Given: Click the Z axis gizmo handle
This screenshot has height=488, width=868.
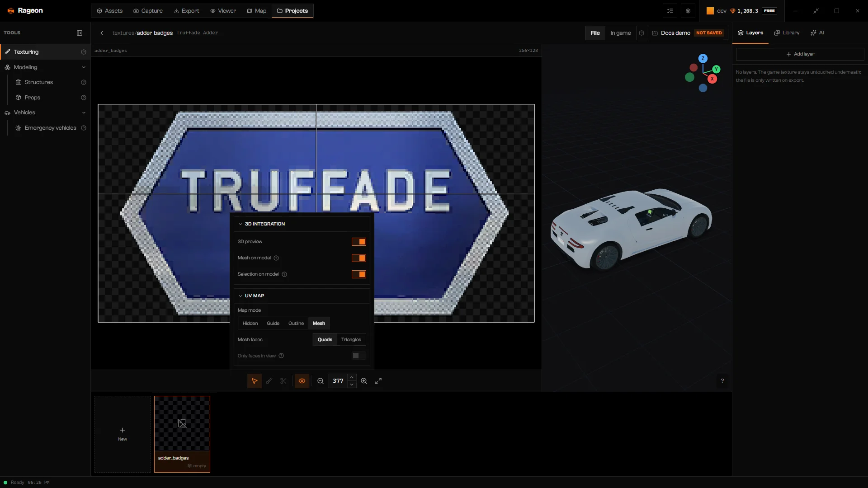Looking at the screenshot, I should pos(703,58).
